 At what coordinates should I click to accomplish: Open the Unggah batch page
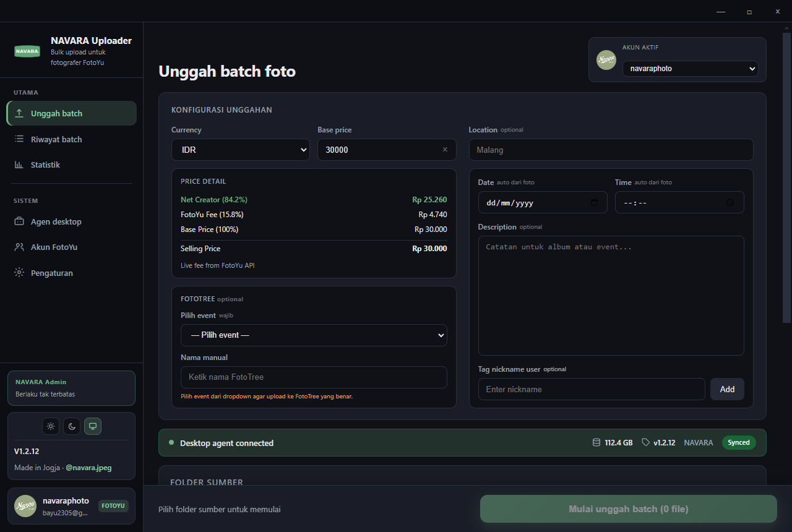[x=72, y=113]
